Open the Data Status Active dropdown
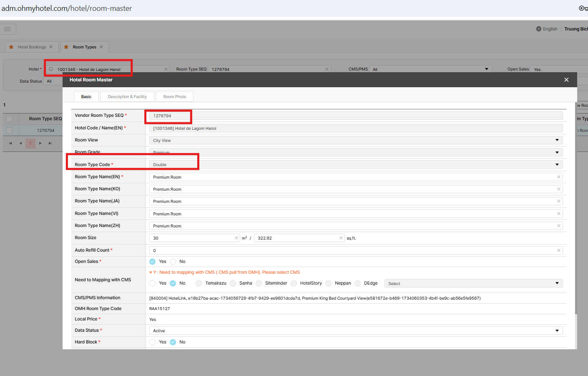This screenshot has height=376, width=588. (557, 331)
